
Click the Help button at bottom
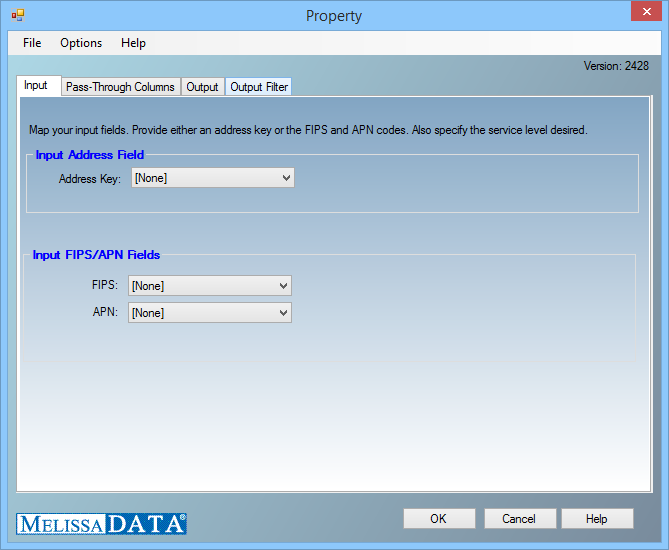[597, 519]
